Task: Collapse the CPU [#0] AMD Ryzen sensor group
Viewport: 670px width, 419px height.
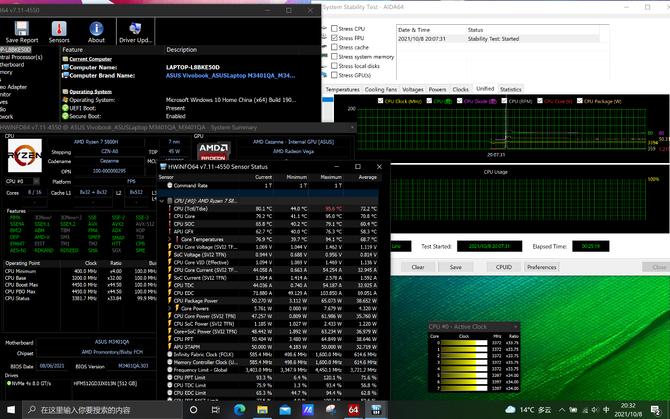Action: coord(163,200)
